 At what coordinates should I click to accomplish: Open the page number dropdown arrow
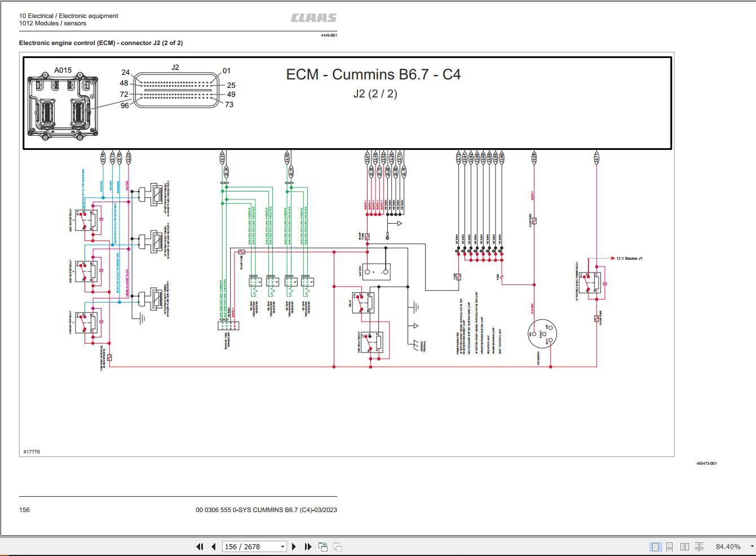point(282,546)
